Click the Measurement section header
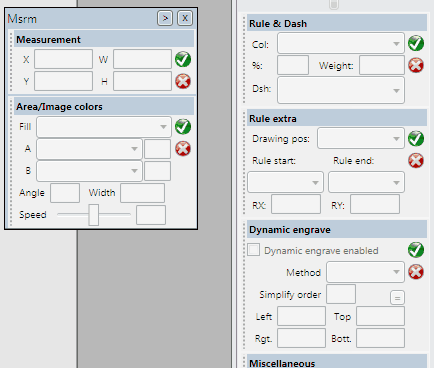This screenshot has height=368, width=434. [x=104, y=39]
